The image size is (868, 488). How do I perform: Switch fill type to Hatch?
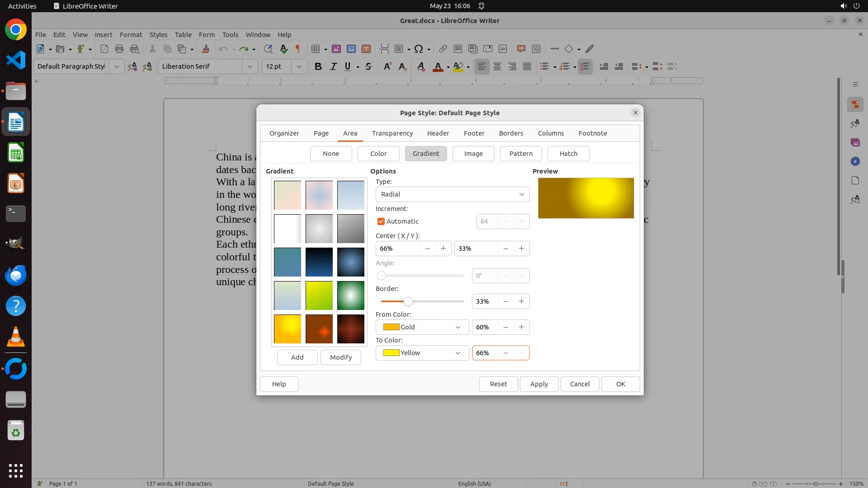tap(568, 154)
